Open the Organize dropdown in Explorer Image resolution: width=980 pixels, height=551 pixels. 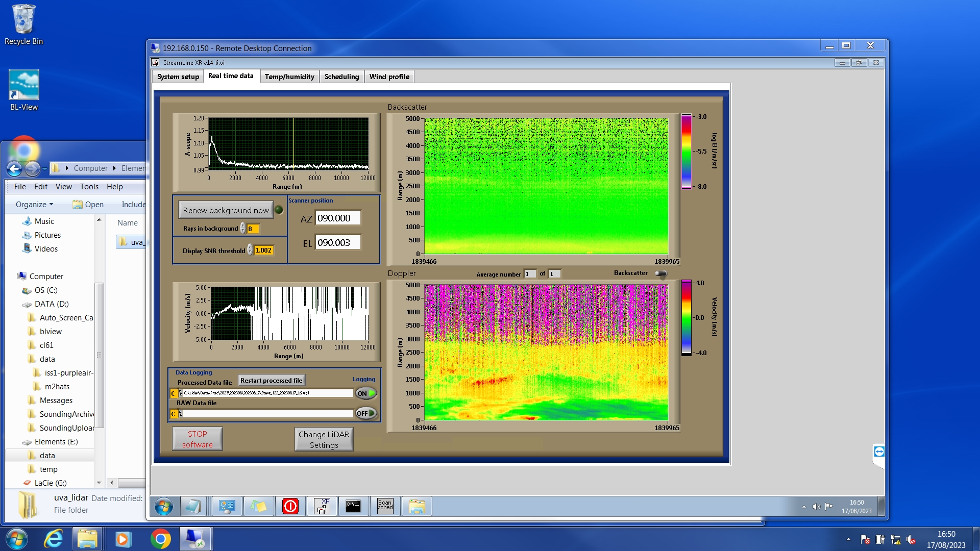click(x=34, y=204)
